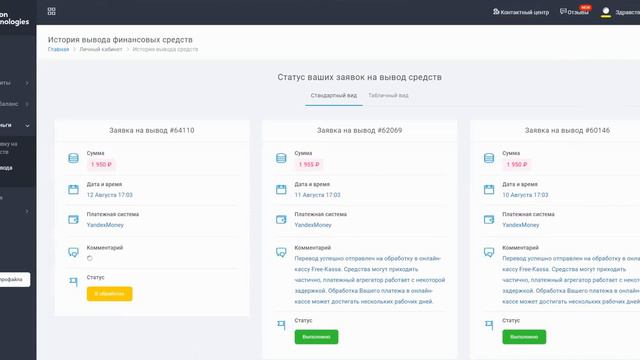This screenshot has height=360, width=640.
Task: Click Выполнено badge in request #60146
Action: [x=524, y=337]
